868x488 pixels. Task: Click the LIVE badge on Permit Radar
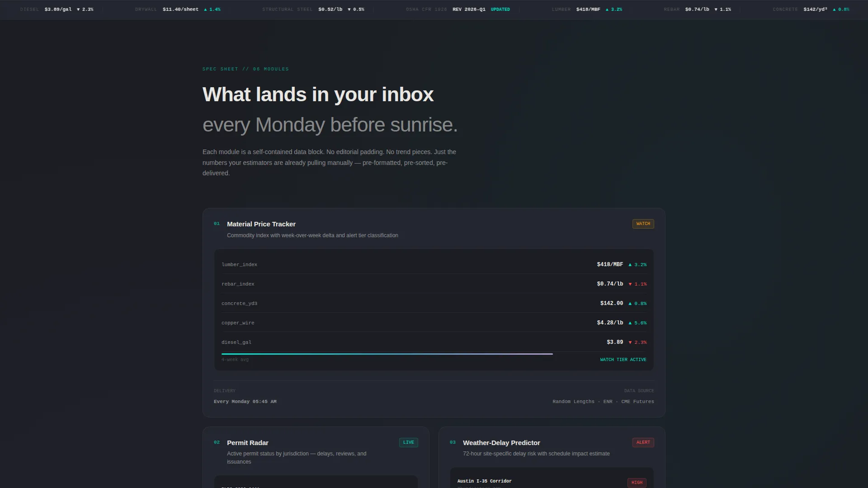pyautogui.click(x=408, y=442)
